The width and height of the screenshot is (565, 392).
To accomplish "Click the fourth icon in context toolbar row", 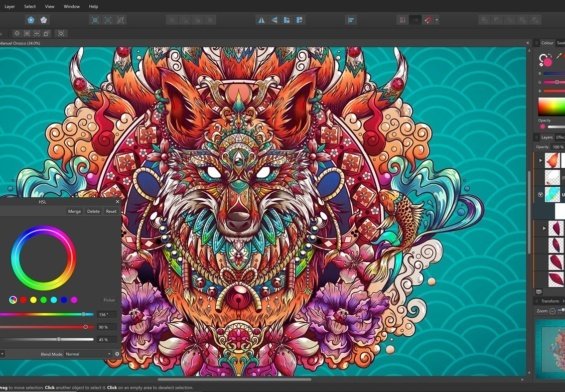I will pyautogui.click(x=46, y=34).
